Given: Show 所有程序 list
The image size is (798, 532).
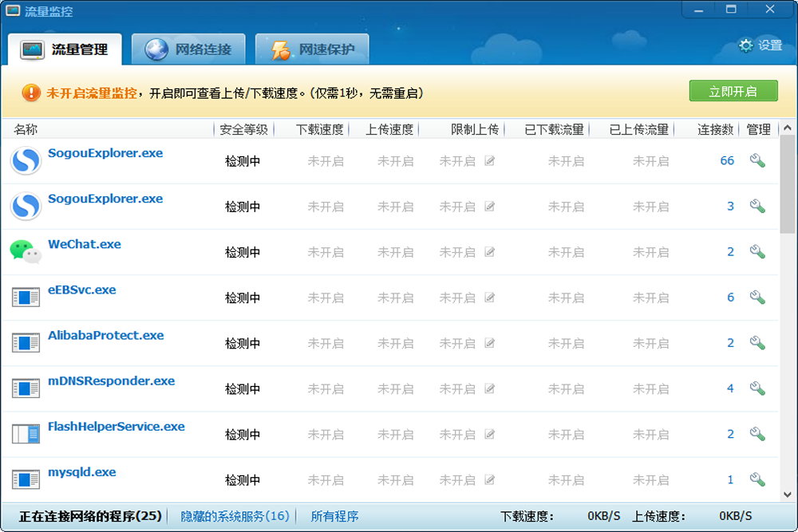Looking at the screenshot, I should coord(334,516).
